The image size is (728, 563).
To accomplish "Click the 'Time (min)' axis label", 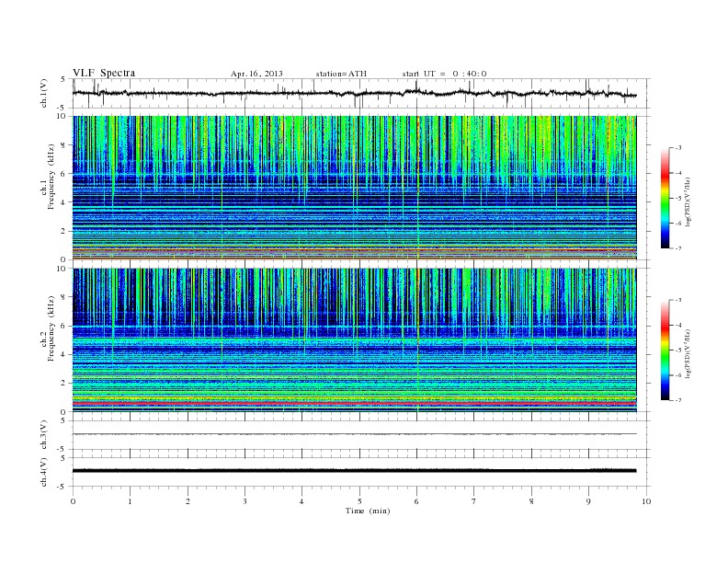I will (368, 511).
